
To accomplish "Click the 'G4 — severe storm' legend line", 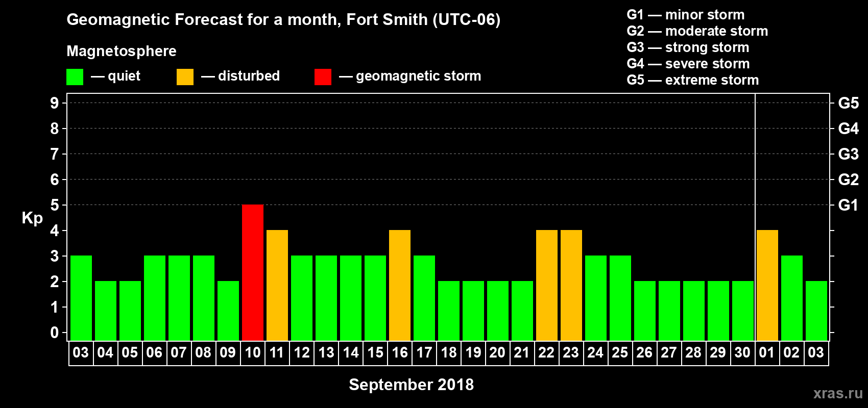I will pyautogui.click(x=688, y=64).
